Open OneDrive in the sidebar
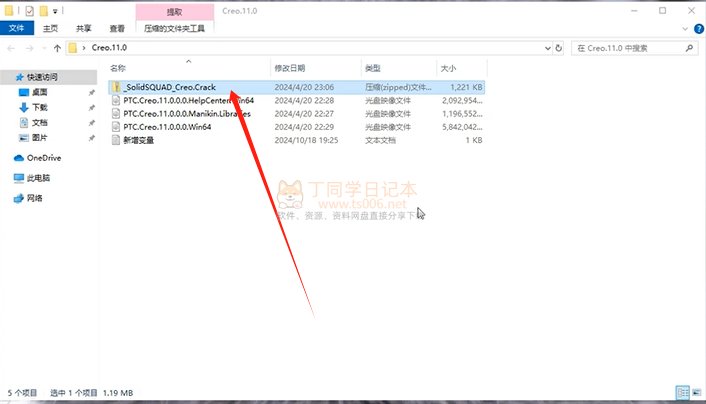This screenshot has width=706, height=404. click(44, 158)
